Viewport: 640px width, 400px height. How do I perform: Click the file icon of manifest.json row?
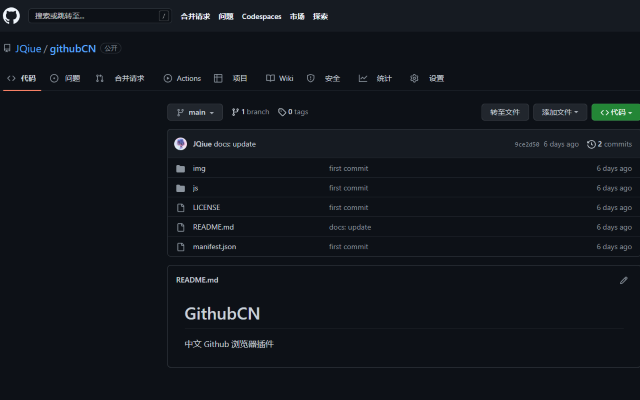point(180,247)
